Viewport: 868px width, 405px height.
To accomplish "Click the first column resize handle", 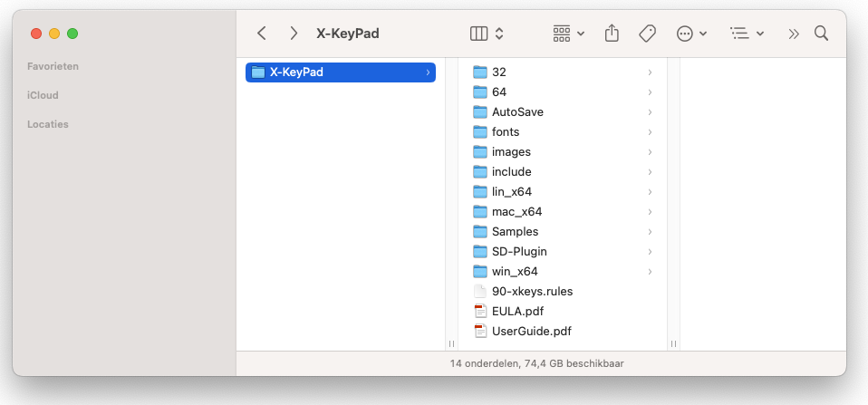I will pos(452,343).
